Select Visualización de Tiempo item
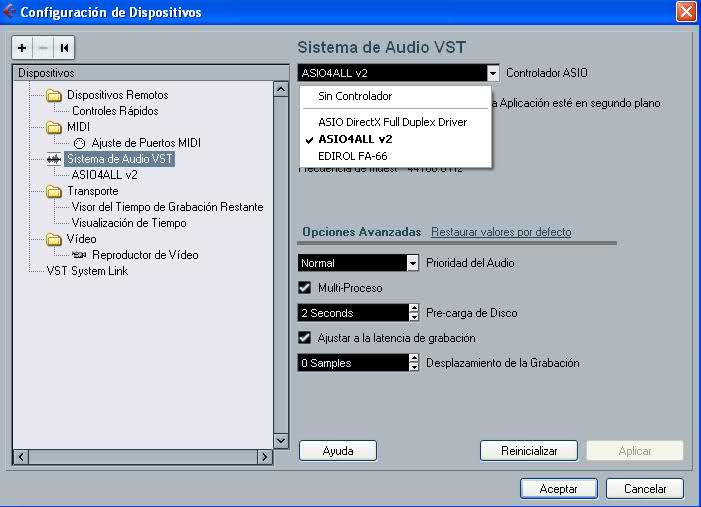Viewport: 701px width, 507px height. (129, 223)
